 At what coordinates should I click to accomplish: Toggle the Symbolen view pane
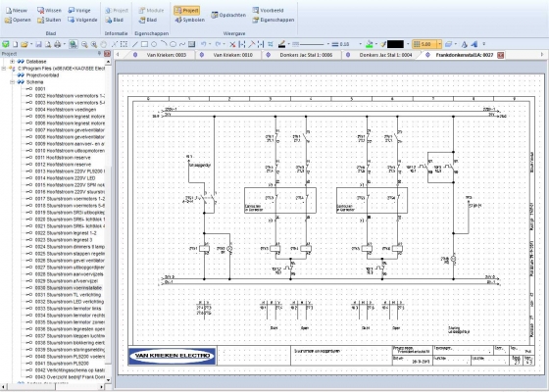pyautogui.click(x=190, y=20)
